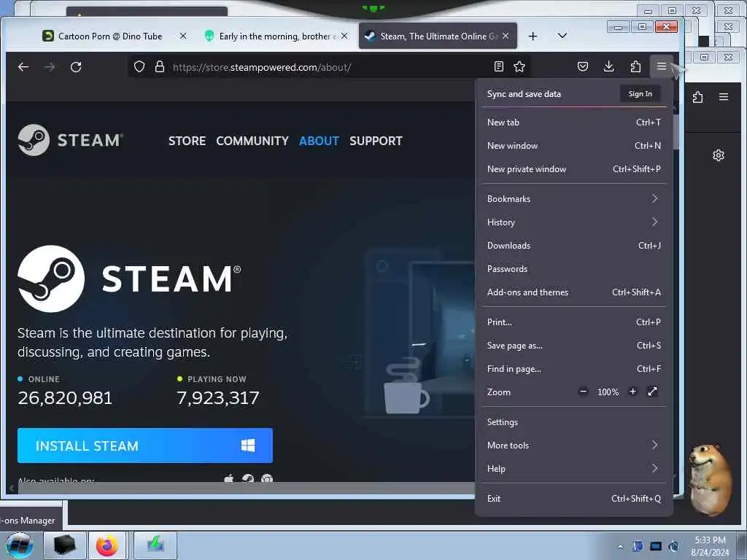The width and height of the screenshot is (747, 560).
Task: Open Windows Start button
Action: pos(19,545)
